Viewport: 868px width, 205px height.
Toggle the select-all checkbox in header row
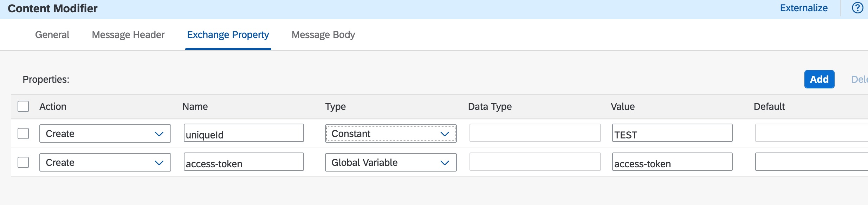click(x=23, y=106)
